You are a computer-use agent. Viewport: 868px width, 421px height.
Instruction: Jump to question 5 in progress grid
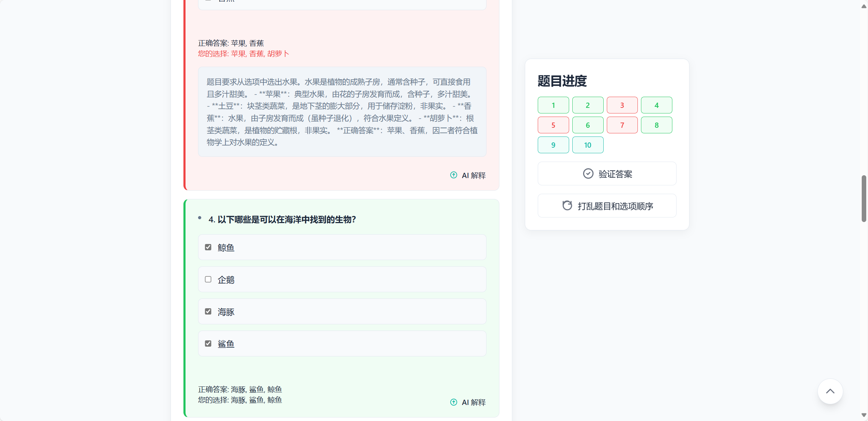coord(553,125)
